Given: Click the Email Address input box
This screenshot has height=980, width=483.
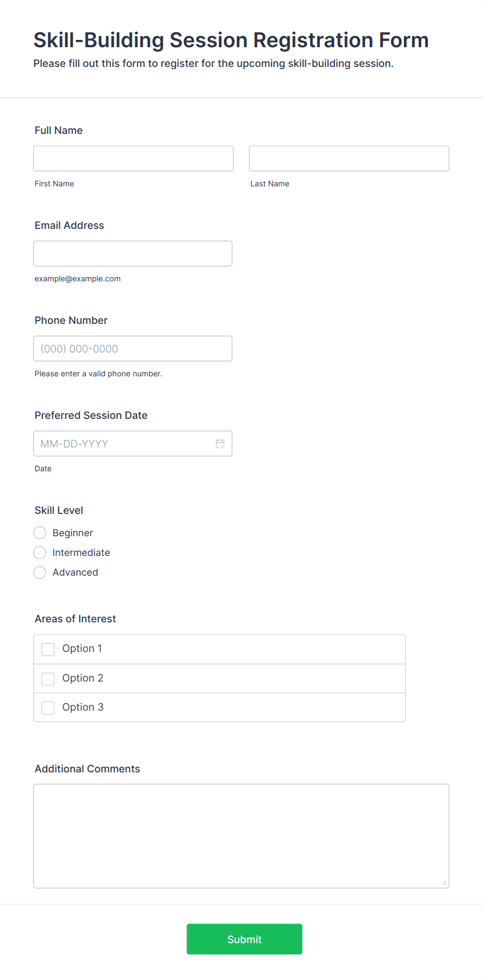Looking at the screenshot, I should click(132, 253).
